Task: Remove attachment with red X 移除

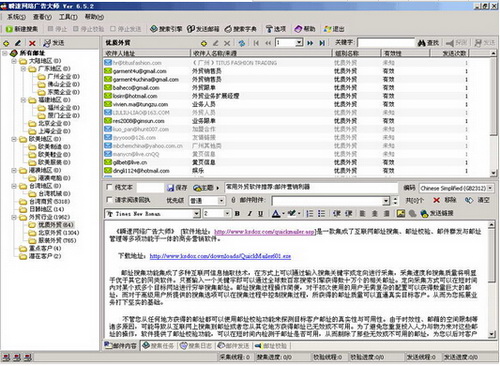Action: (445, 200)
